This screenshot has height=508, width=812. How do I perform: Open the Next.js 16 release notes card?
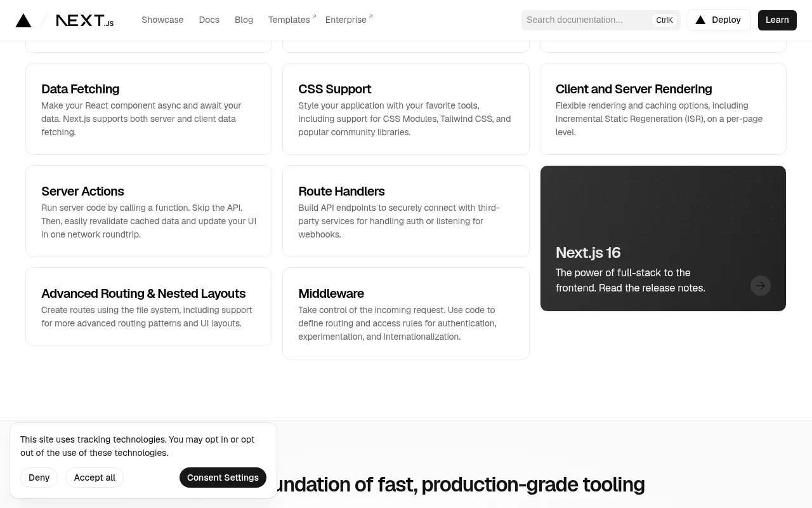click(x=663, y=238)
